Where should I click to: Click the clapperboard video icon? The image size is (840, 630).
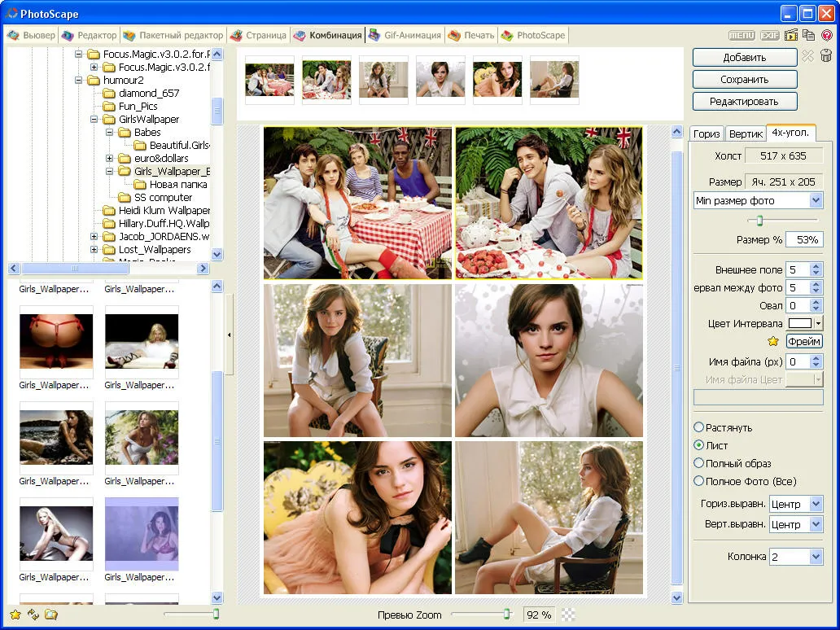click(790, 35)
